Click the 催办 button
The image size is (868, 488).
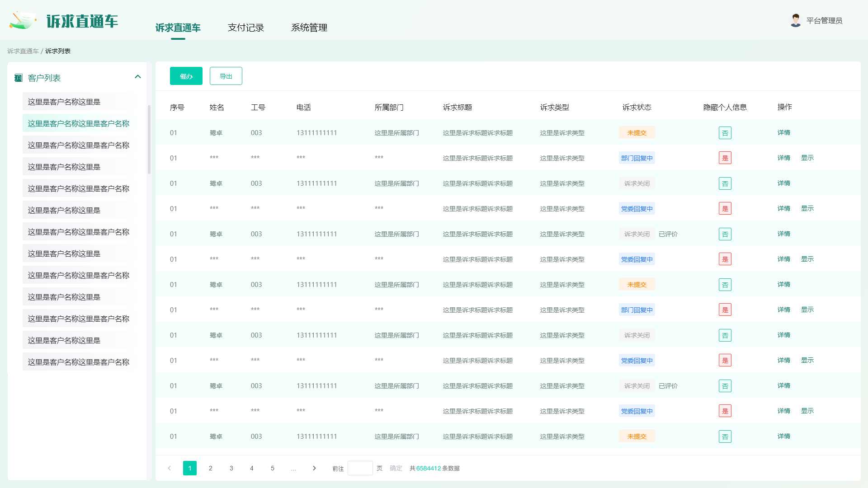tap(186, 76)
